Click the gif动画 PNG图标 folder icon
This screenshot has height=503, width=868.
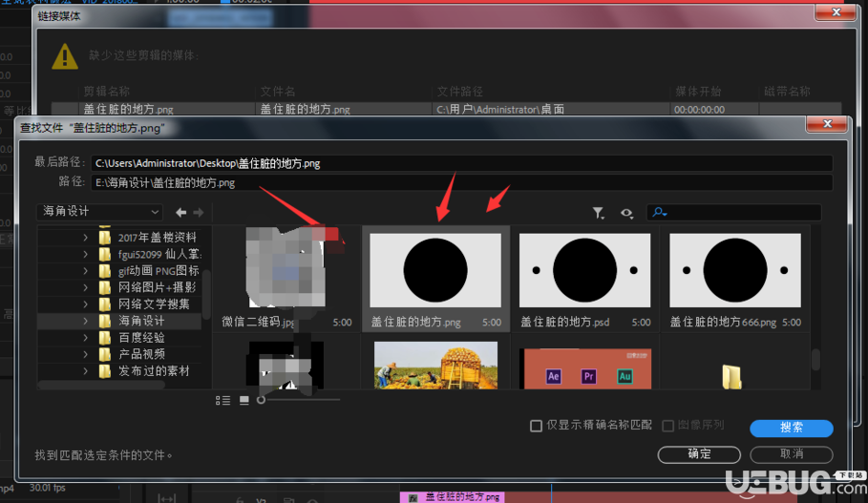(105, 271)
